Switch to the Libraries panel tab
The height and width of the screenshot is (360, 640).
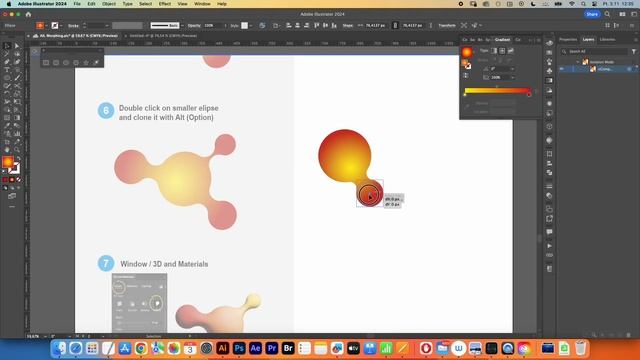point(607,40)
